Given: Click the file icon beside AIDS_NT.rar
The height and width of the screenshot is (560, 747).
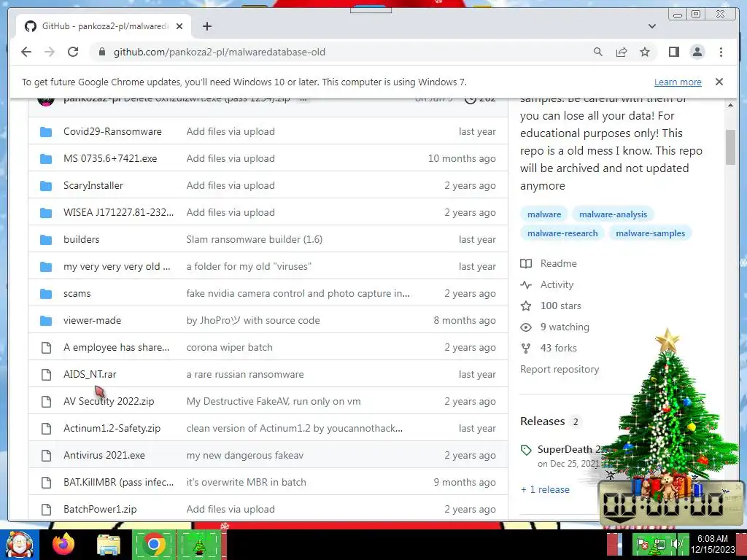Looking at the screenshot, I should coord(46,375).
